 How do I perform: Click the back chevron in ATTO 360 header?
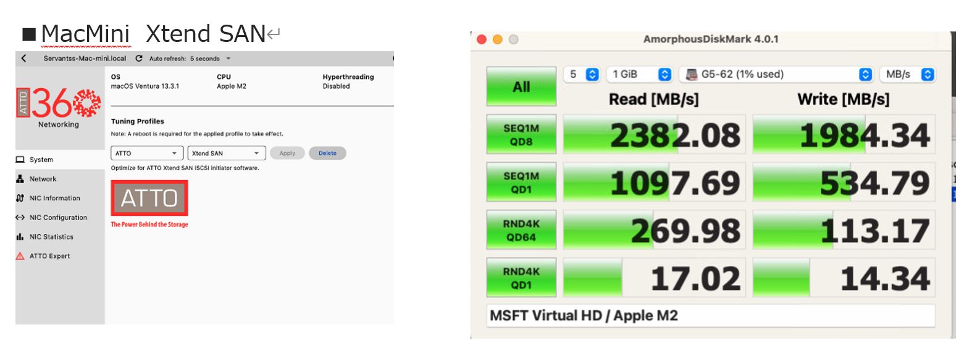pyautogui.click(x=23, y=59)
